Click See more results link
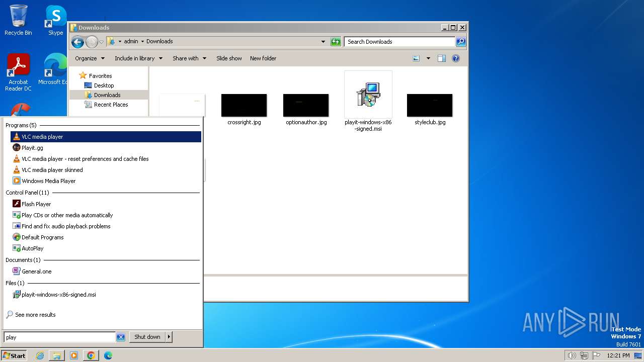644x362 pixels. point(35,315)
